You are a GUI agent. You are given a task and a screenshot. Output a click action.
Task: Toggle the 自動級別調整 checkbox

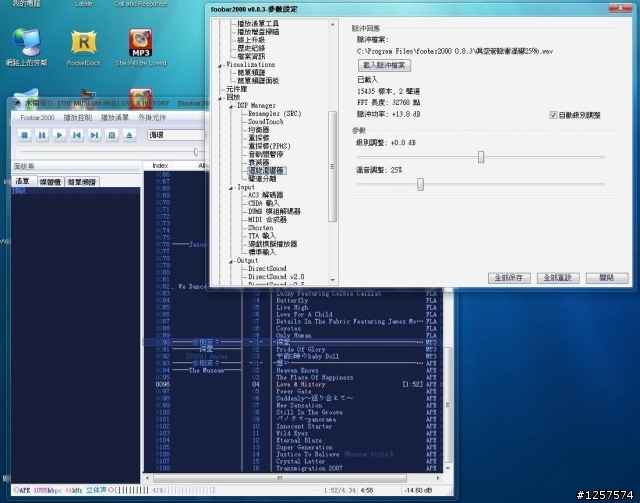pyautogui.click(x=553, y=115)
